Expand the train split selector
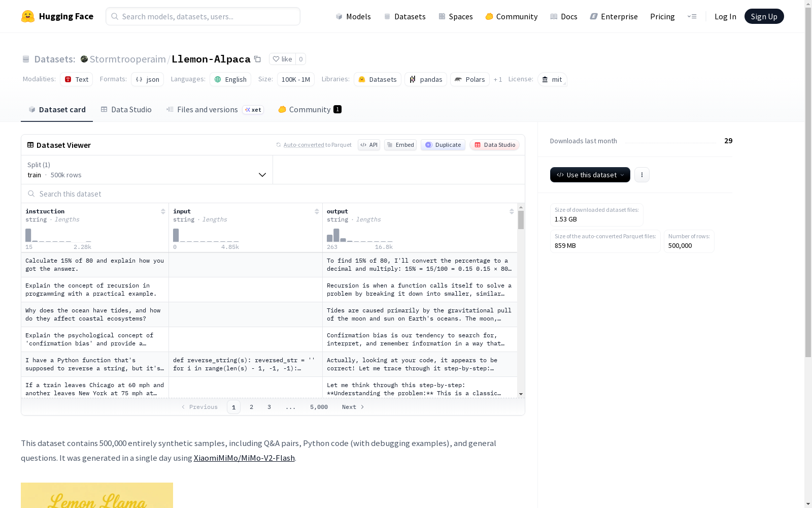Viewport: 812px width, 508px height. tap(147, 170)
